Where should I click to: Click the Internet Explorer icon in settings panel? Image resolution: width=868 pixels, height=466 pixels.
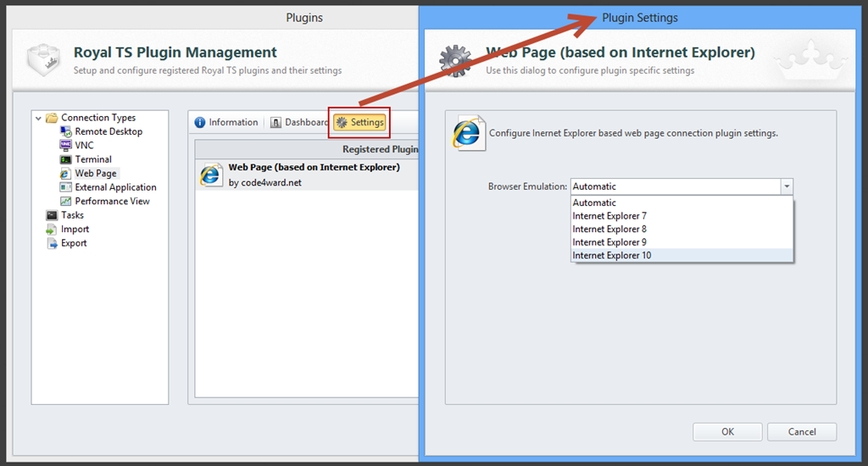pyautogui.click(x=468, y=133)
